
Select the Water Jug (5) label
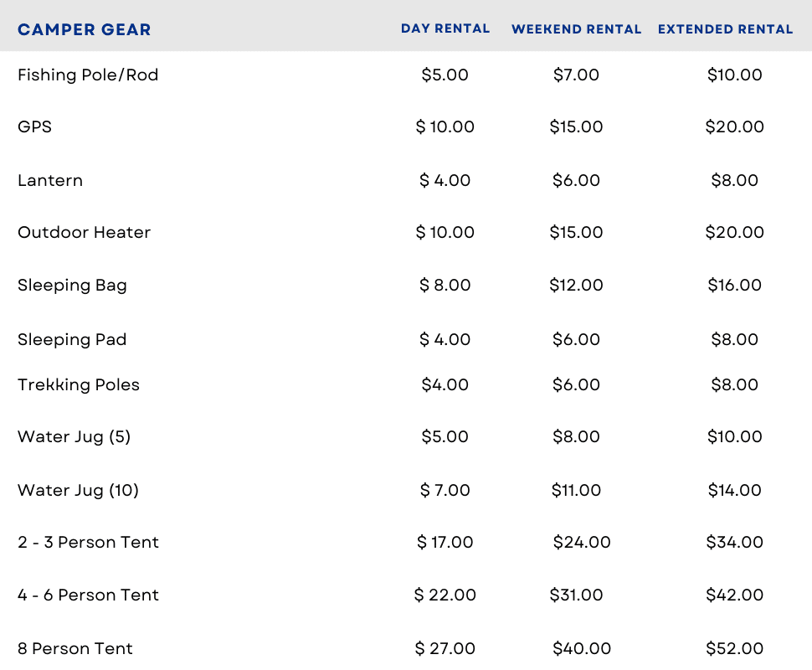pos(74,436)
